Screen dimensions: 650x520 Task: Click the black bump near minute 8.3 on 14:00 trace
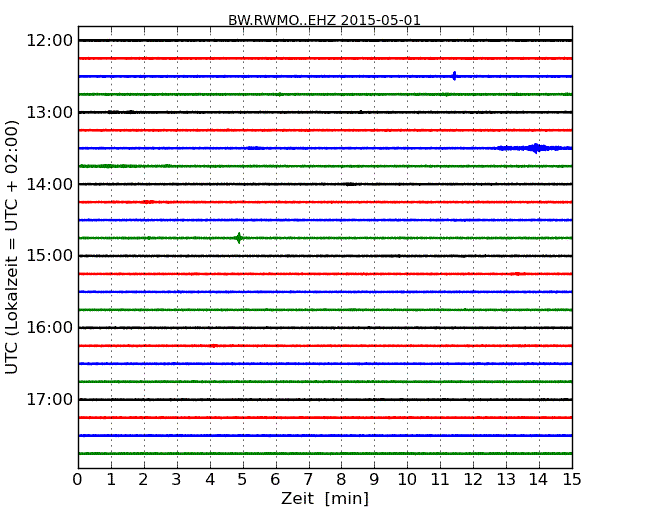[x=351, y=184]
